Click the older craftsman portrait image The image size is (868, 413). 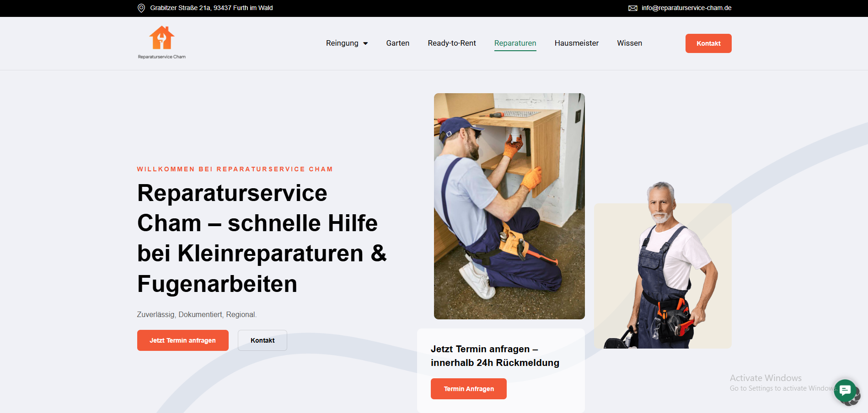click(663, 265)
